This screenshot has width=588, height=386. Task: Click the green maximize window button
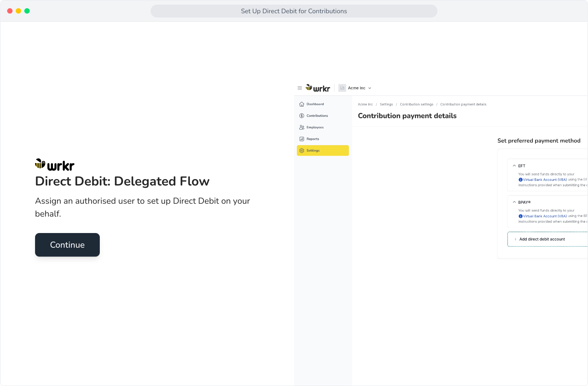(x=27, y=11)
